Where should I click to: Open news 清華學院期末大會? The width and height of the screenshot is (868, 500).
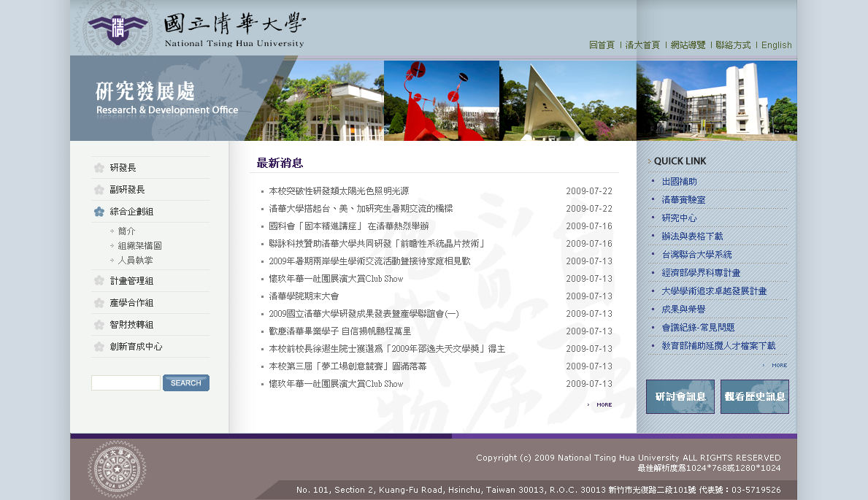[304, 296]
